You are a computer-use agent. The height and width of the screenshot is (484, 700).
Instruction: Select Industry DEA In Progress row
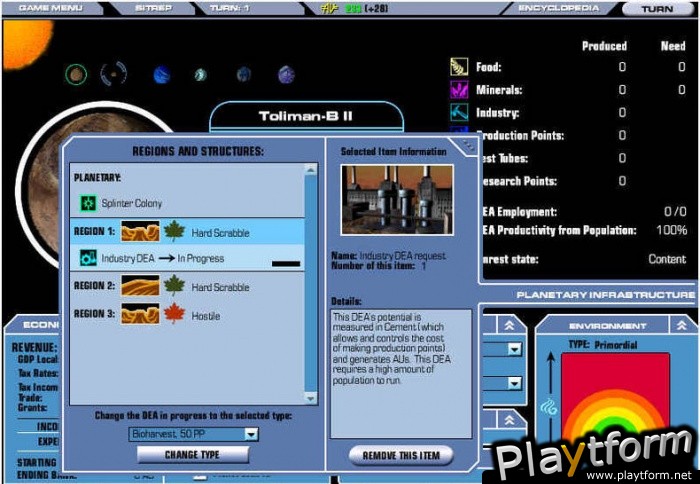pos(187,258)
